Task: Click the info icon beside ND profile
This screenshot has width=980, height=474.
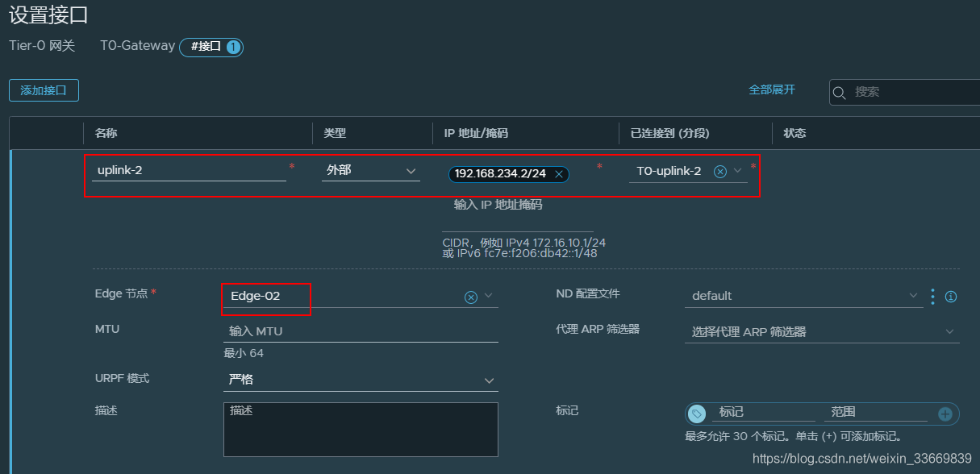Action: coord(951,297)
